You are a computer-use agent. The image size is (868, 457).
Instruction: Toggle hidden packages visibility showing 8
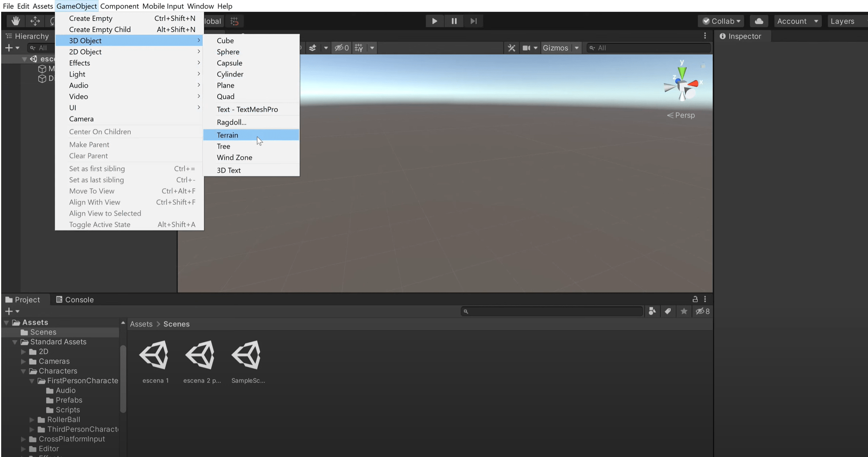pos(703,311)
